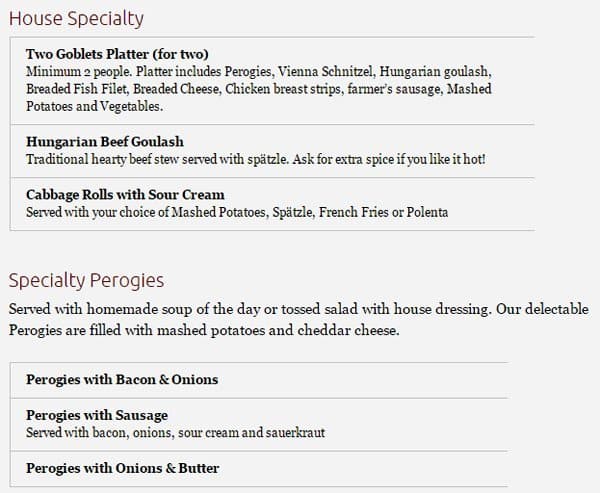
Task: Open the Hungarian Beef Goulash item
Action: [x=105, y=142]
